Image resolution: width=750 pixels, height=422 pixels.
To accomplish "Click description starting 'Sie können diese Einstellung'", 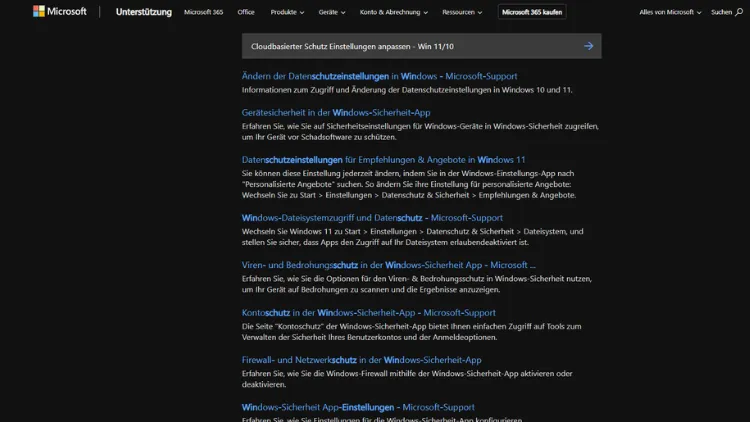I will (x=409, y=184).
